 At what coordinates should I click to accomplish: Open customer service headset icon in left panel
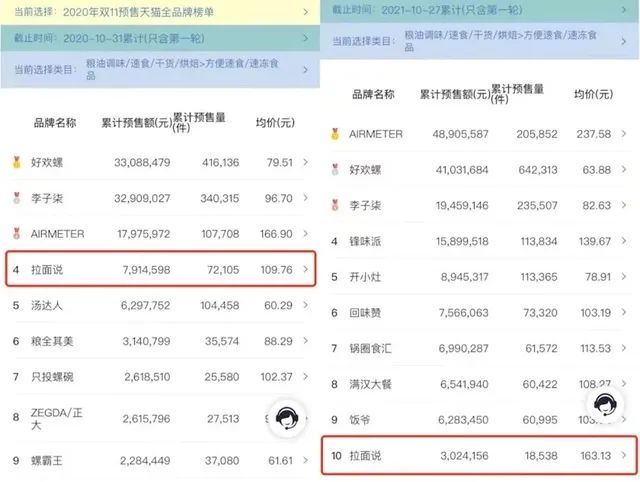pyautogui.click(x=287, y=418)
